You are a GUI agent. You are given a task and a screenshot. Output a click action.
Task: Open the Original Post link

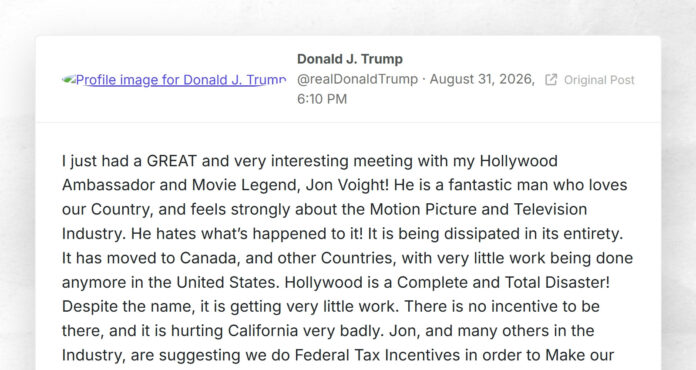[599, 80]
